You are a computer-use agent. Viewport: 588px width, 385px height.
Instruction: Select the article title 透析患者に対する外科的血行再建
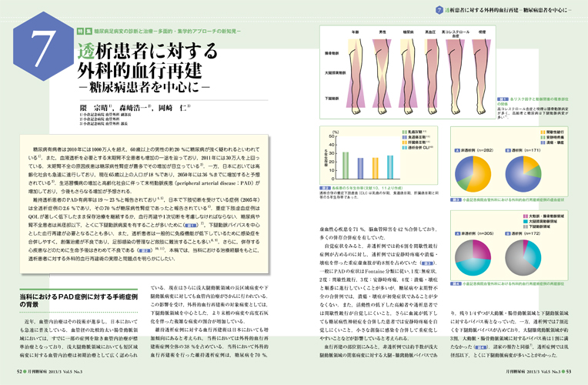(x=148, y=60)
